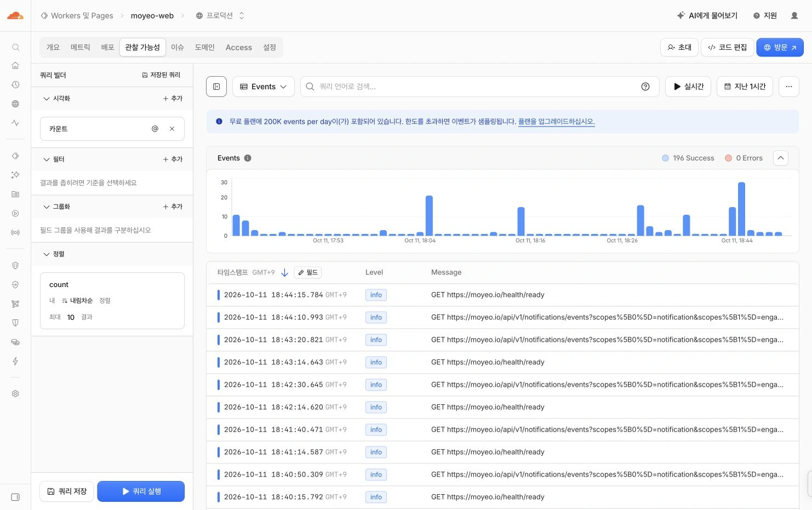Switch to the 개요 tab
Screen dimensions: 812x510
53,47
